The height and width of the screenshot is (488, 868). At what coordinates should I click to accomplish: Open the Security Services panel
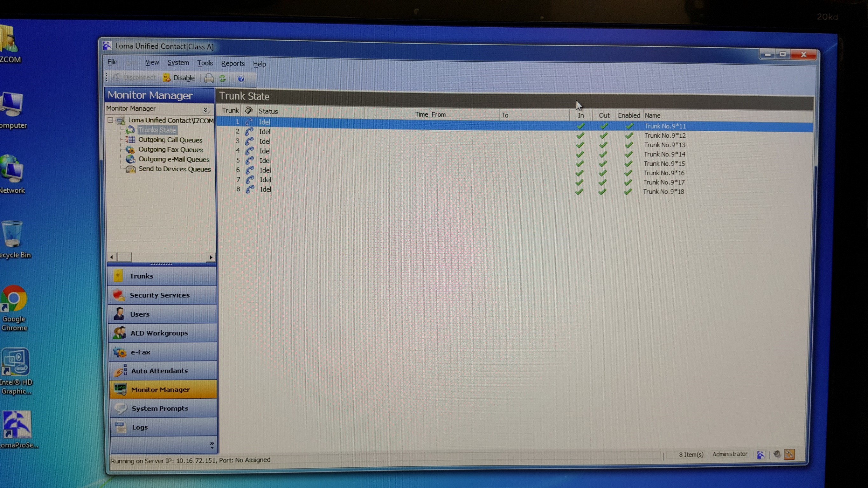click(160, 295)
